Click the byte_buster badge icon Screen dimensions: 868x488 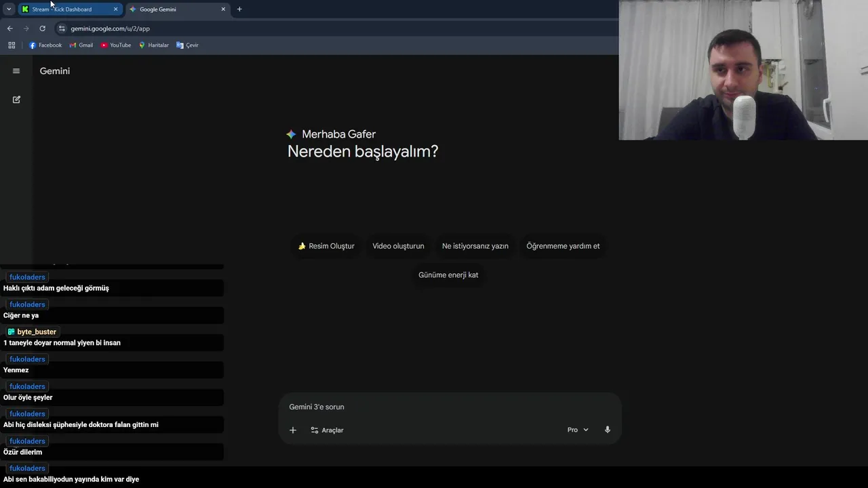[x=11, y=332]
